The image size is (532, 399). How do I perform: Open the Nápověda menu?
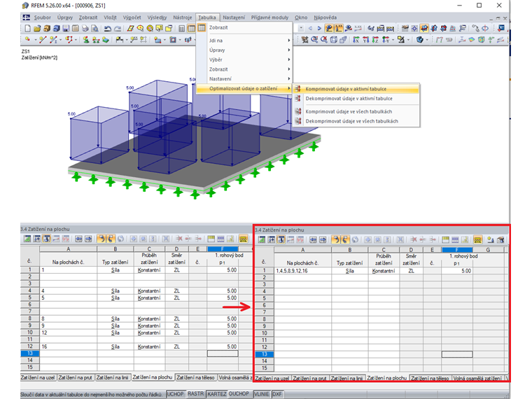[325, 17]
